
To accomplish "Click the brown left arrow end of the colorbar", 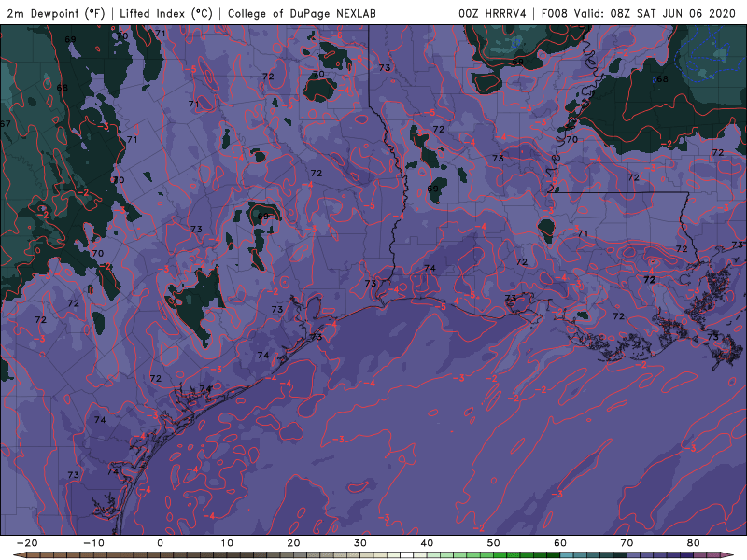I will click(19, 555).
